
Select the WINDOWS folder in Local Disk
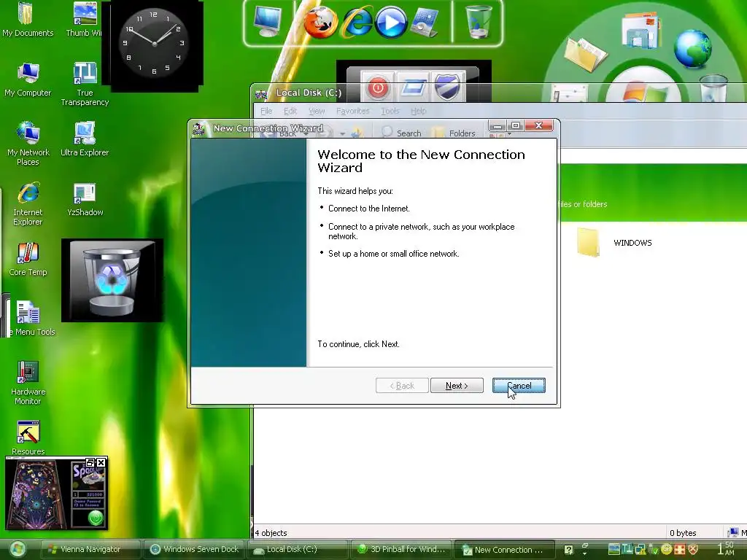click(x=614, y=242)
